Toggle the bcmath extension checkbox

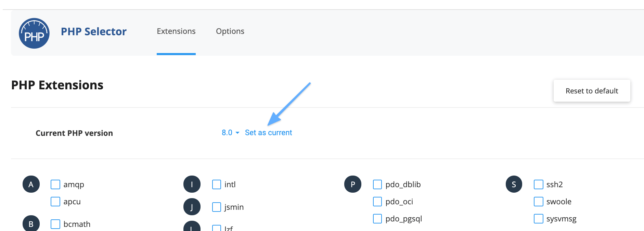pos(55,224)
